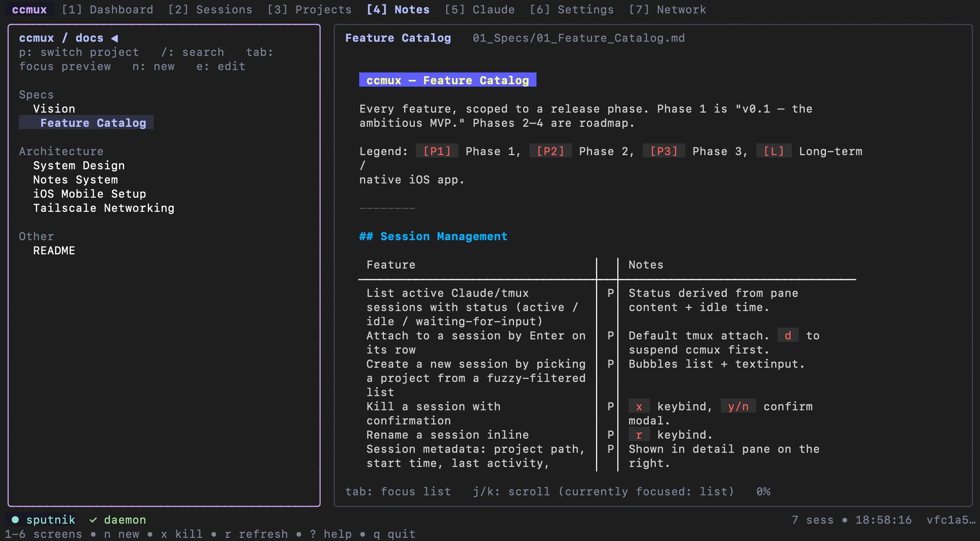Image resolution: width=980 pixels, height=541 pixels.
Task: Open the README note
Action: click(x=54, y=250)
